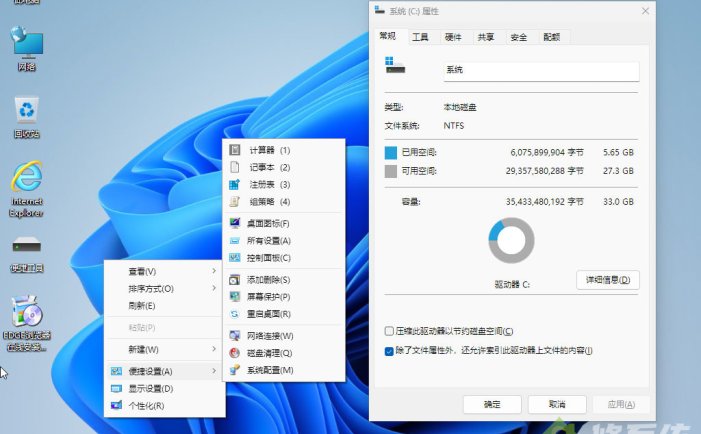Screen dimensions: 701x434
Task: Click the 35,433,480,192 字节 capacity value
Action: (545, 202)
